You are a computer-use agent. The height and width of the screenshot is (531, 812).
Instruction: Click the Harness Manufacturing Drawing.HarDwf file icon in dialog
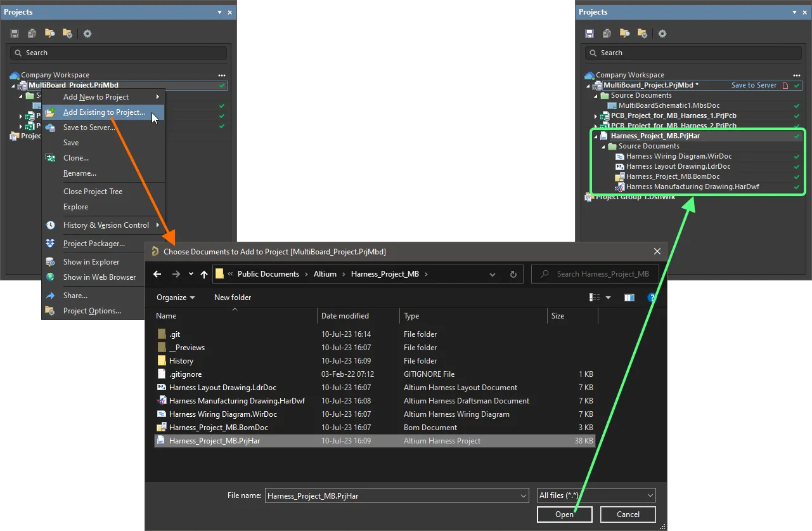162,400
